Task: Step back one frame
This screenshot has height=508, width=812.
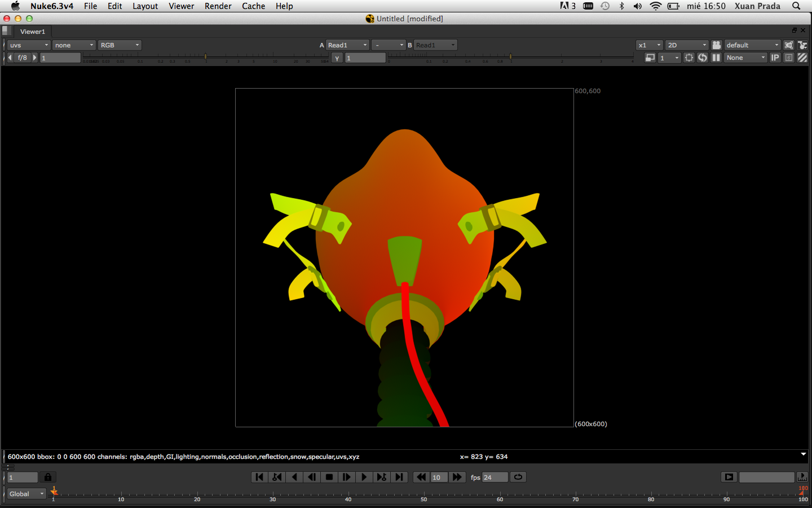Action: point(312,477)
